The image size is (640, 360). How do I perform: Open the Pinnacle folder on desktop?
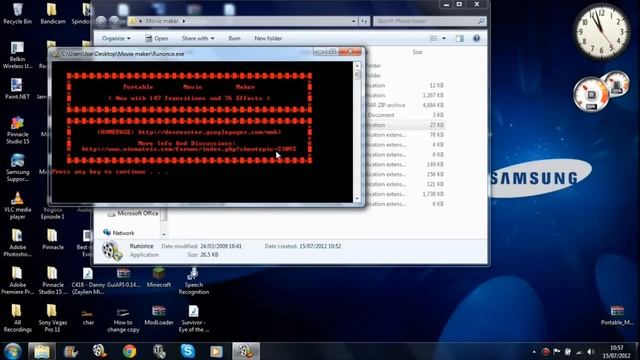click(x=53, y=239)
